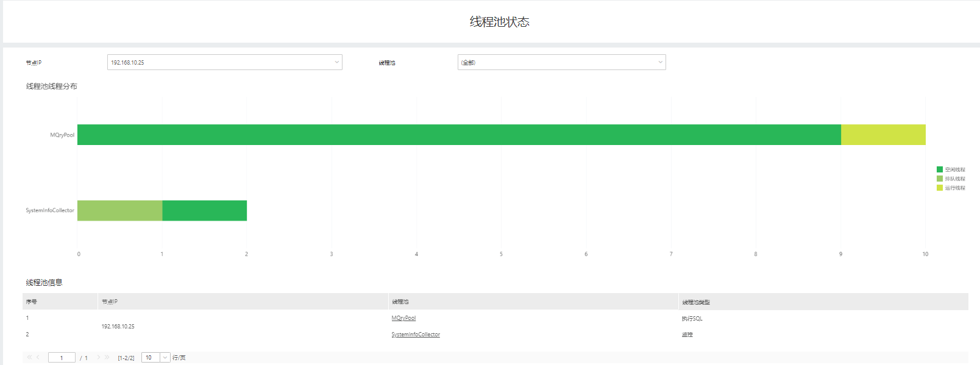Go to next page with single-right arrow
The height and width of the screenshot is (365, 980).
(x=98, y=358)
